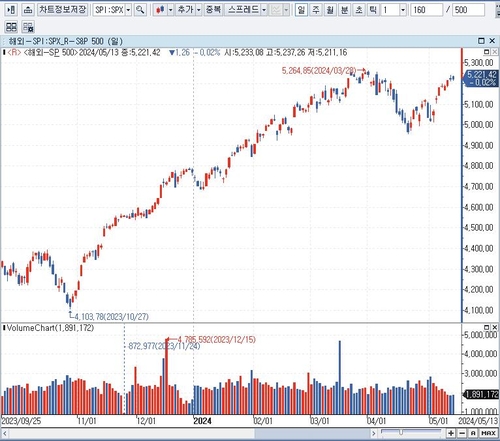
Task: Maximize the VolumeChart sub-panel
Action: [486, 327]
